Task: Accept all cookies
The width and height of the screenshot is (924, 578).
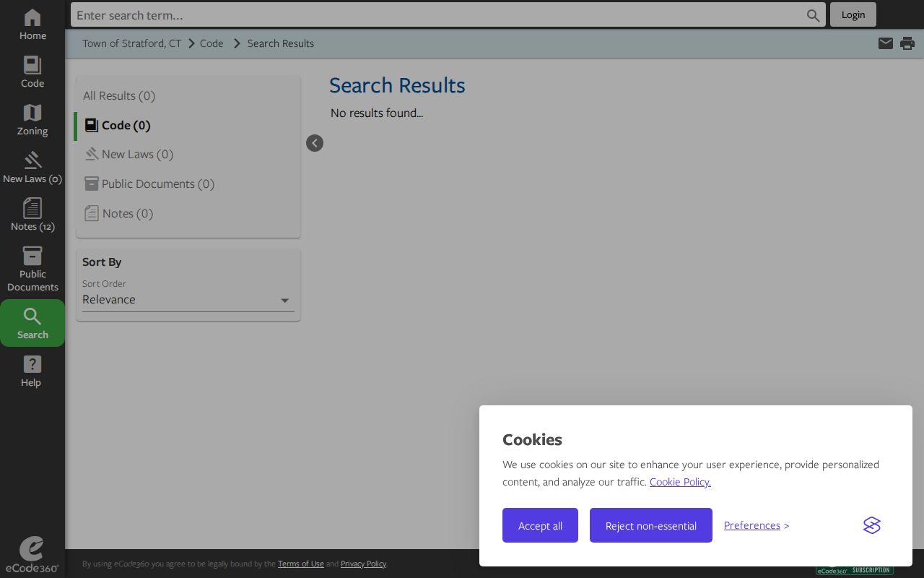Action: click(540, 525)
